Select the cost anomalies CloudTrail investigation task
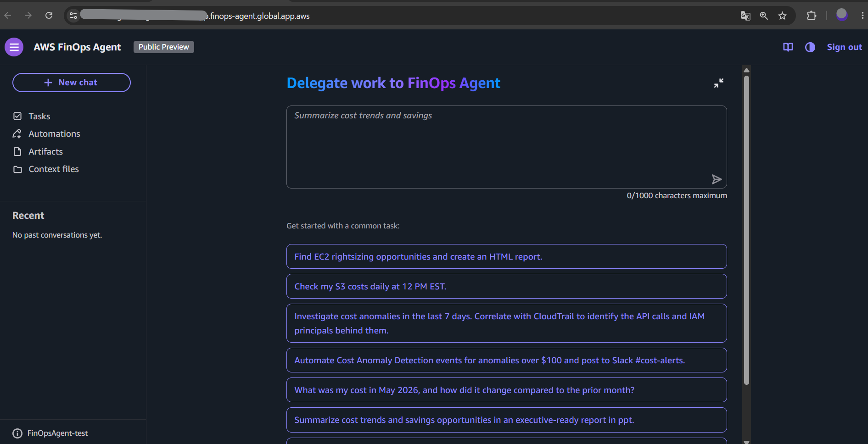Viewport: 868px width, 444px height. point(507,323)
